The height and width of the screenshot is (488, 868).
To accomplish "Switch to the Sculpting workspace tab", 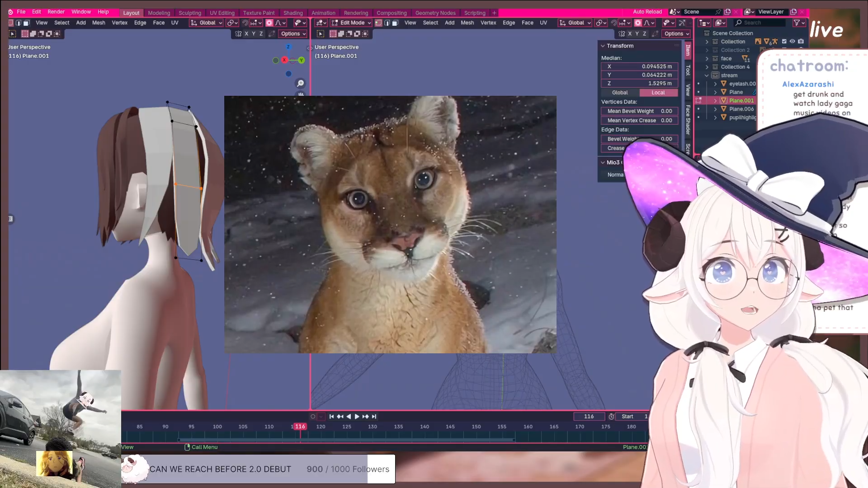I will 189,13.
